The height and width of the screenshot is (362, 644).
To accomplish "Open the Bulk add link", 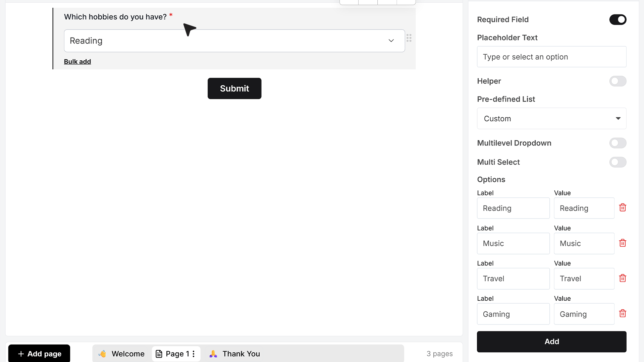I will pyautogui.click(x=77, y=62).
